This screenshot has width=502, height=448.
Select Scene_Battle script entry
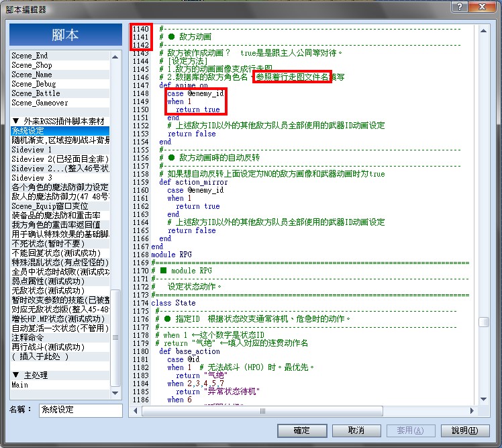(60, 93)
